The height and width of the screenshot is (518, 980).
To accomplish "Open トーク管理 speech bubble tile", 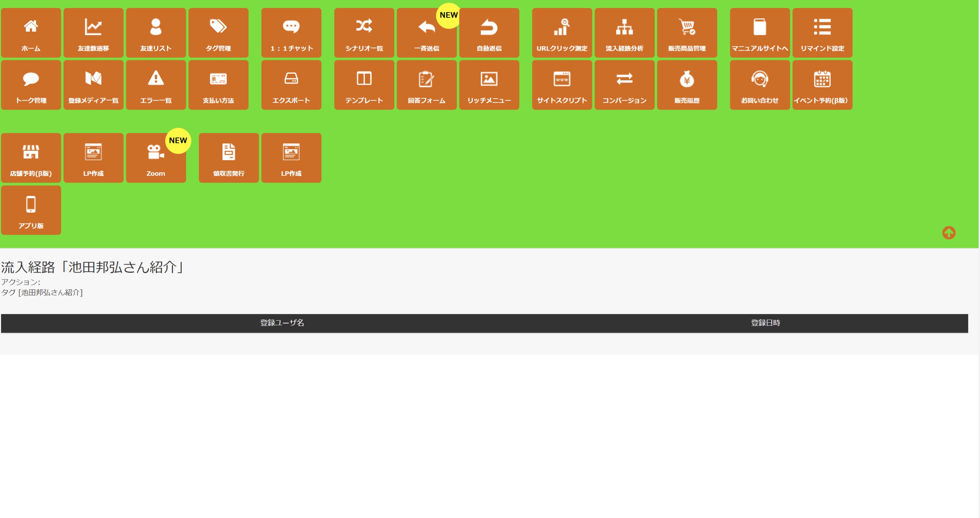I will coord(31,85).
